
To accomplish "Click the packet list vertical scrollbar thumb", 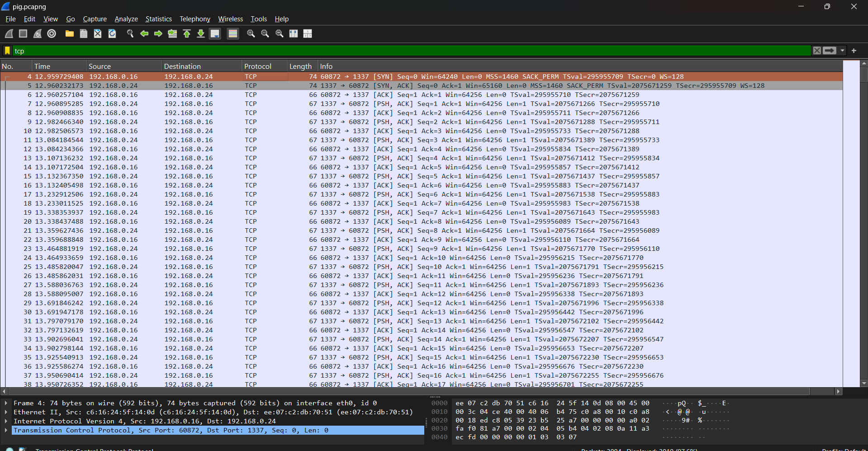I will click(864, 75).
